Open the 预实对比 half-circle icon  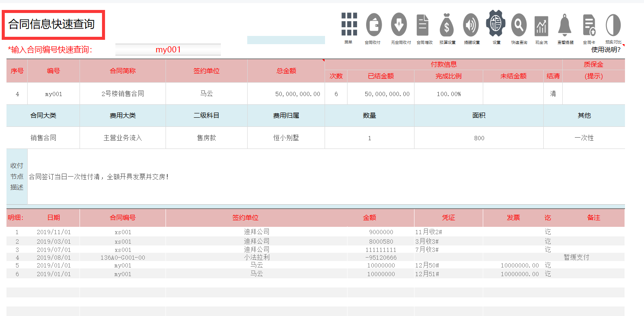pyautogui.click(x=613, y=25)
